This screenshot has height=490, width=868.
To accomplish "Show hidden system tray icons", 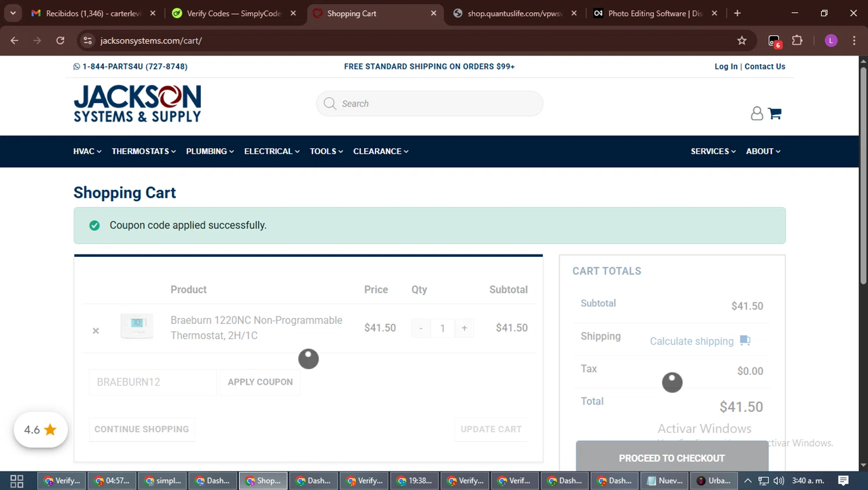I will tap(748, 481).
